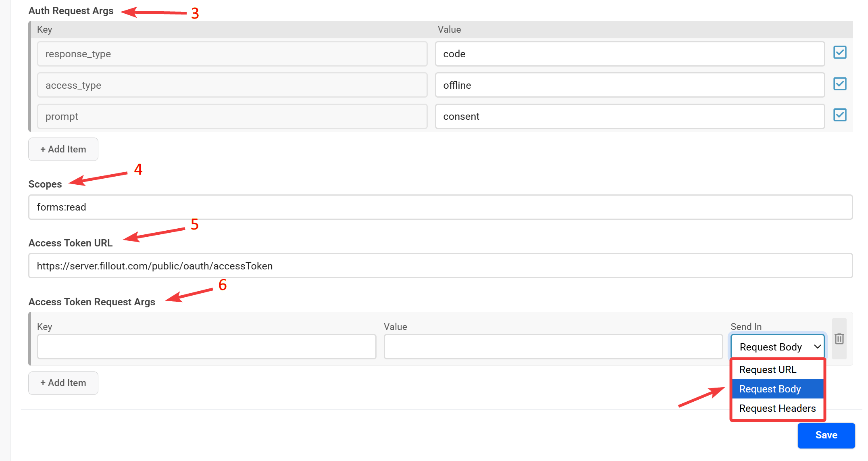Click the empty Value field for token request
The image size is (868, 461).
(553, 346)
